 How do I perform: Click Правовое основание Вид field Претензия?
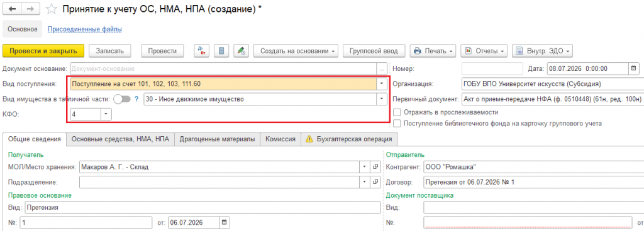[x=203, y=208]
